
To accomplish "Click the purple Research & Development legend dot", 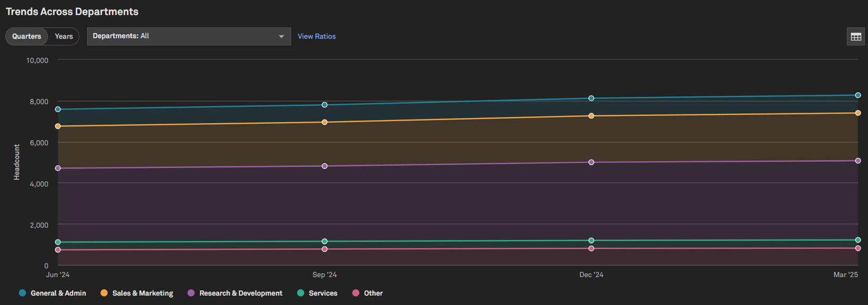I will click(191, 293).
